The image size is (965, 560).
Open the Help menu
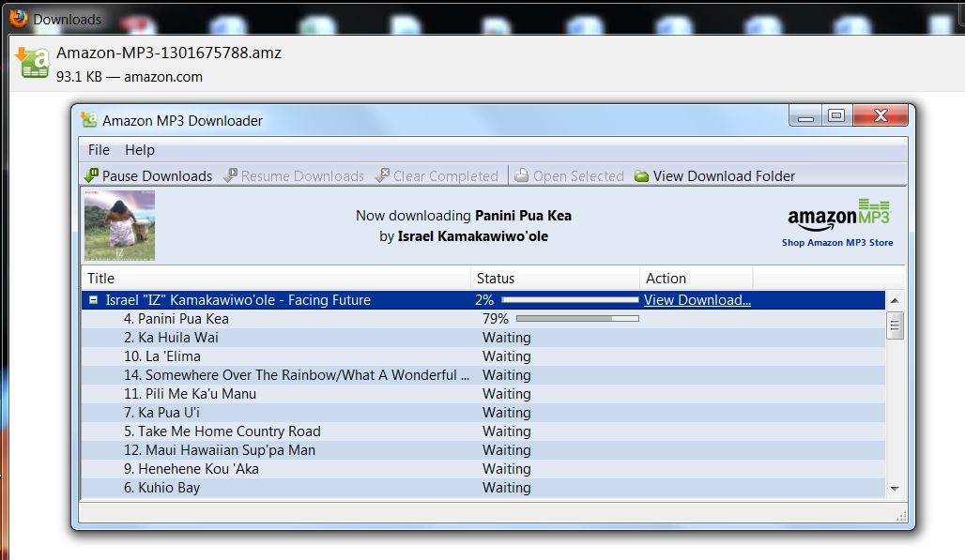tap(140, 150)
